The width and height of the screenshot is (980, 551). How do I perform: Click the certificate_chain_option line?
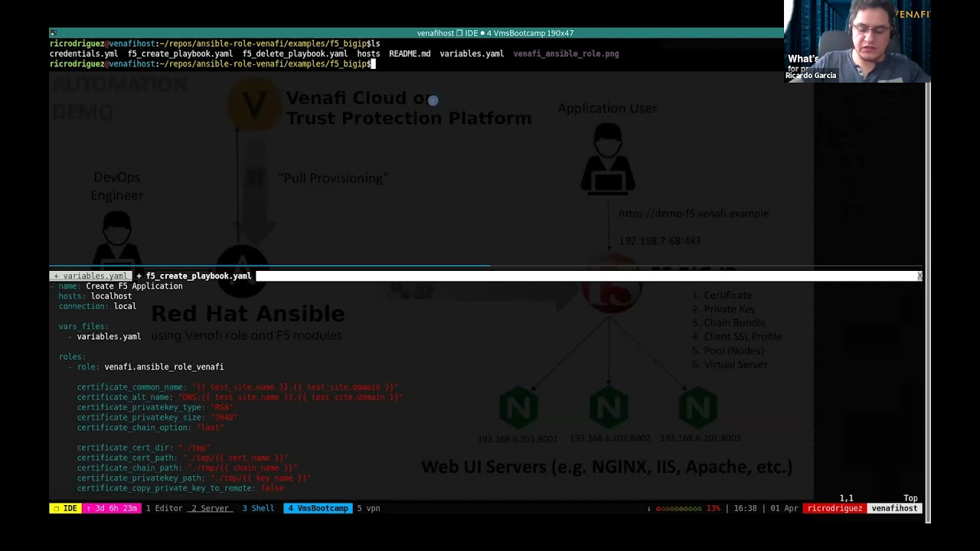click(150, 428)
